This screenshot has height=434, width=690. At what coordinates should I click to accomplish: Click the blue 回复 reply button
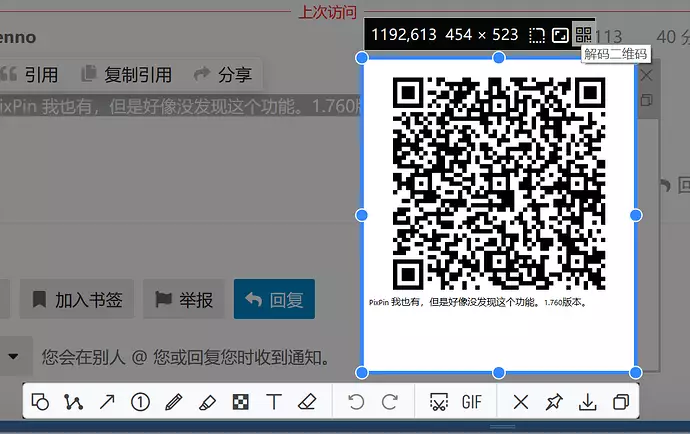[274, 299]
